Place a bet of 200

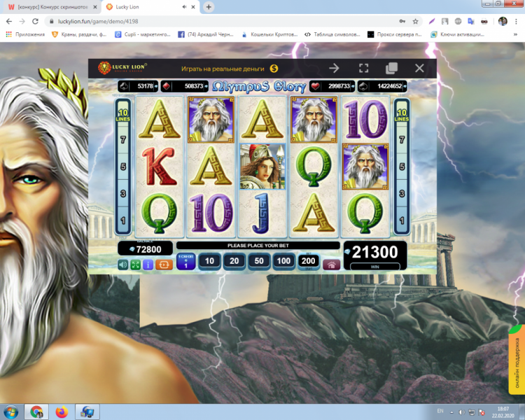coord(308,262)
